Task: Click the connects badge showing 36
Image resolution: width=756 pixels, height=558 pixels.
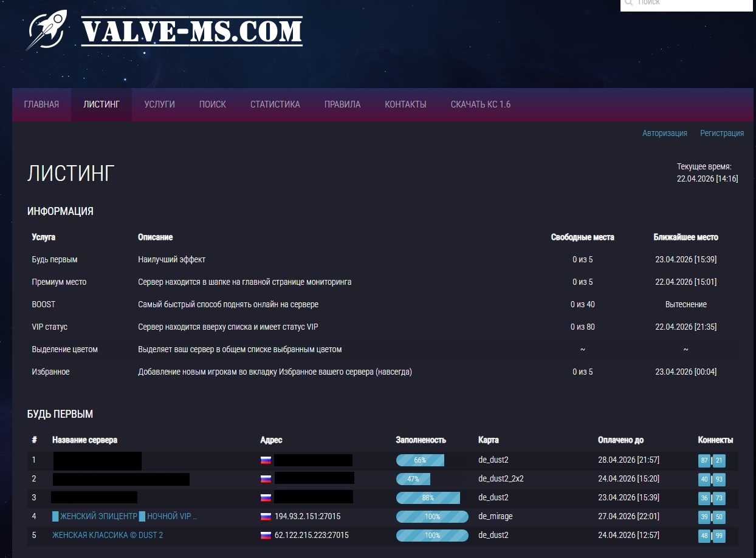Action: point(704,498)
